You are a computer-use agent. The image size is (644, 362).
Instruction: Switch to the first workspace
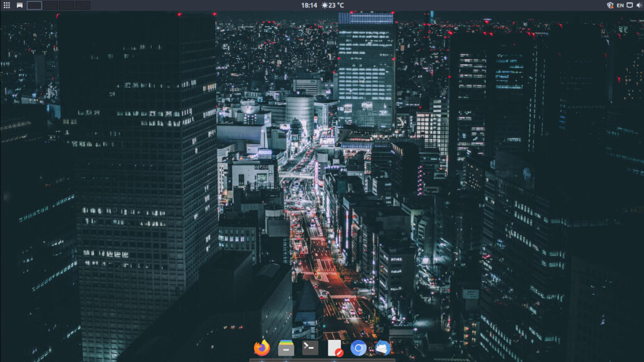35,5
